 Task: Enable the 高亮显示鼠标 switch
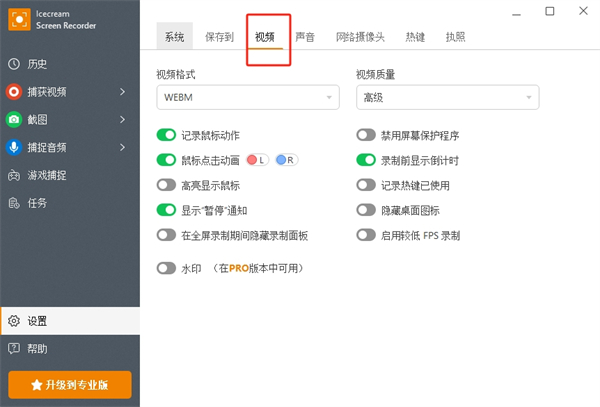click(166, 185)
